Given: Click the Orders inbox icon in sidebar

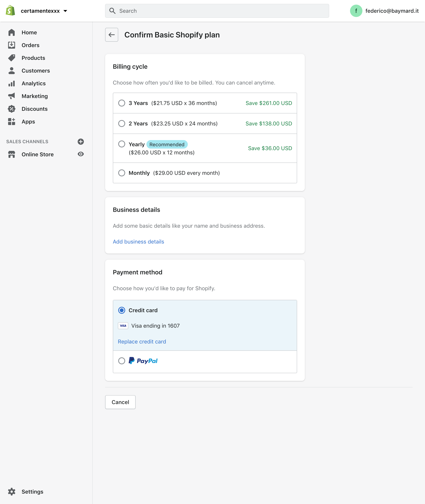Looking at the screenshot, I should pyautogui.click(x=12, y=45).
